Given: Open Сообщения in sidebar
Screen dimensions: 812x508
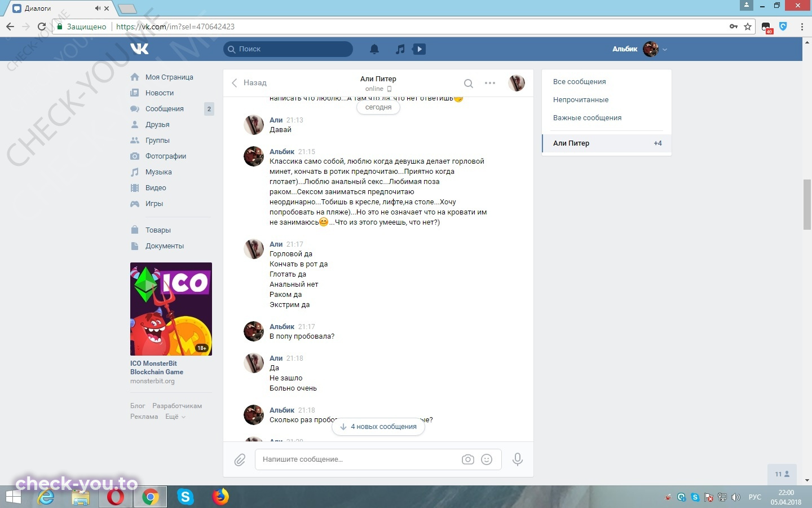Looking at the screenshot, I should (165, 109).
